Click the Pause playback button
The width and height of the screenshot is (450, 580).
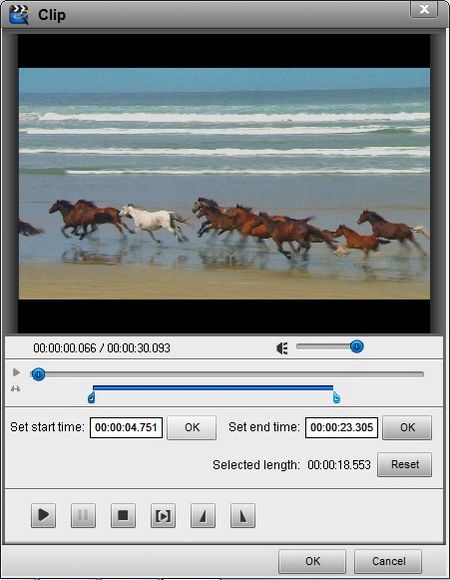83,515
